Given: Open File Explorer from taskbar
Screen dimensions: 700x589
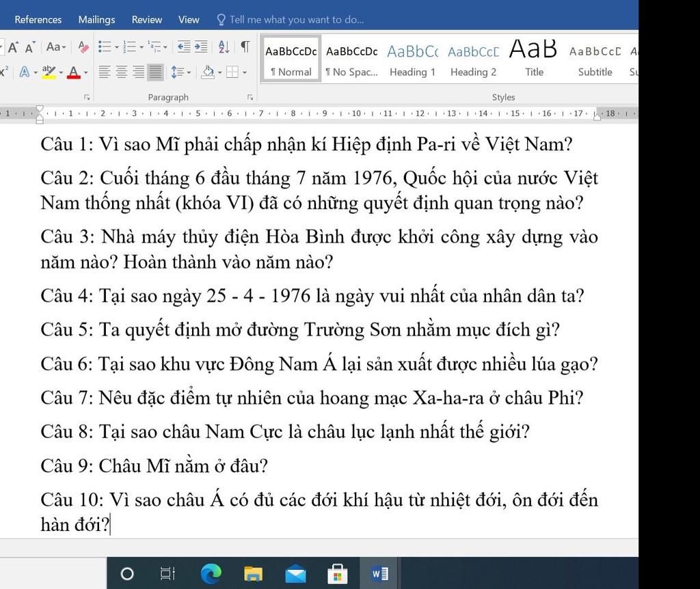Looking at the screenshot, I should pyautogui.click(x=253, y=574).
